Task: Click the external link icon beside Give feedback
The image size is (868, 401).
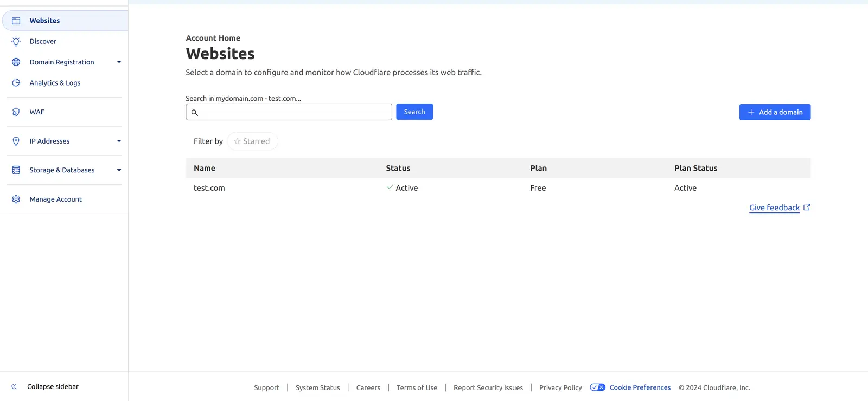Action: (x=807, y=207)
